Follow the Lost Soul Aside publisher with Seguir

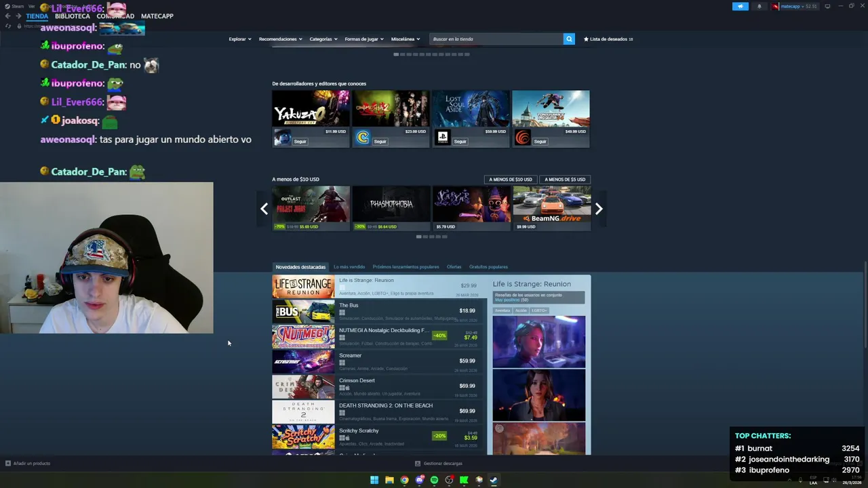coord(460,141)
